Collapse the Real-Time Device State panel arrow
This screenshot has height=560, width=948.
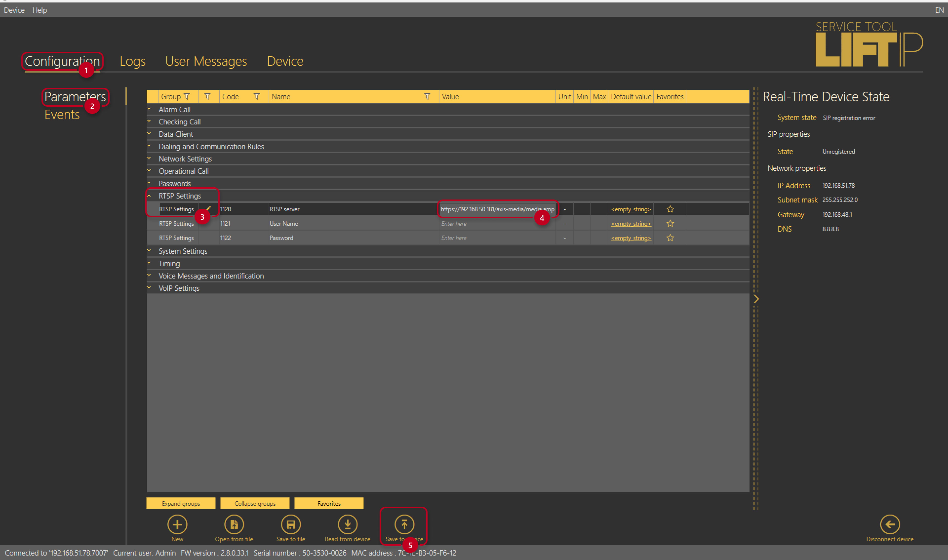click(x=756, y=299)
